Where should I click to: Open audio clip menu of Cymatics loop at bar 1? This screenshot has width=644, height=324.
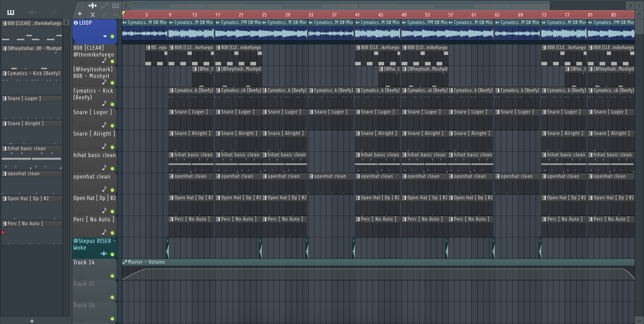pyautogui.click(x=125, y=23)
